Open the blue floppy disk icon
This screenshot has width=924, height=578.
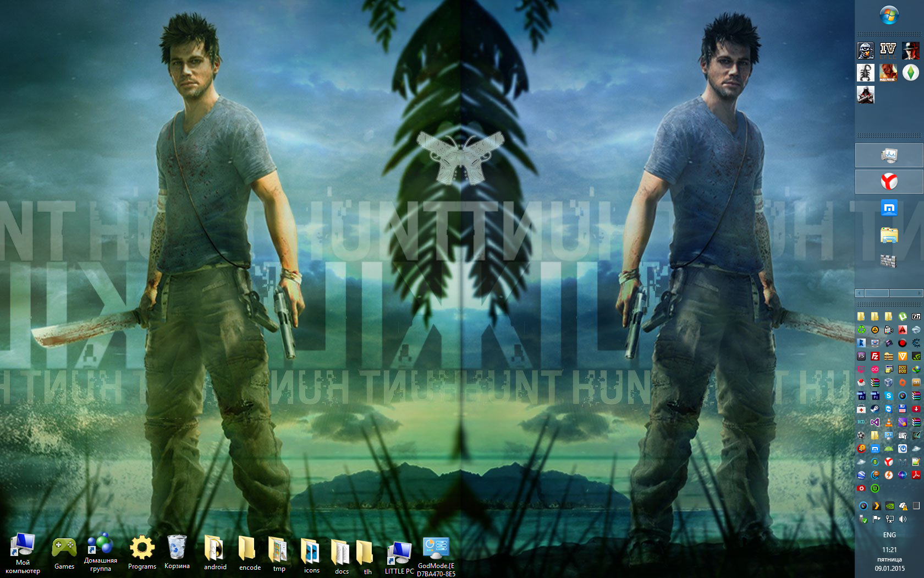903,409
